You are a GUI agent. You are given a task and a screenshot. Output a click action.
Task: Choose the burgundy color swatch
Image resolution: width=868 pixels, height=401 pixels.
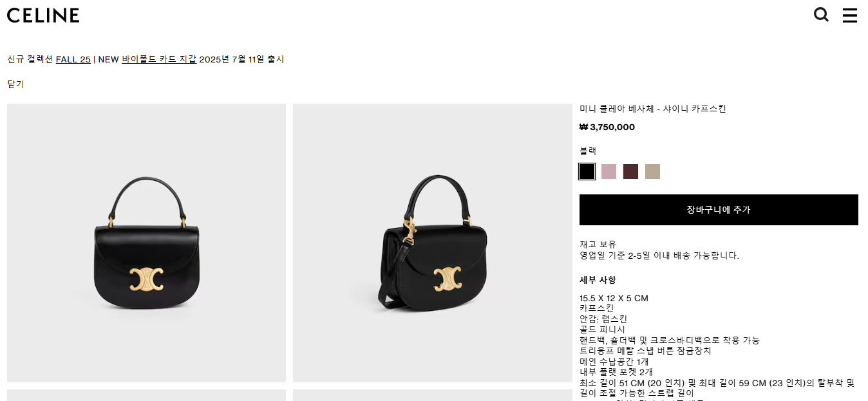[x=630, y=171]
